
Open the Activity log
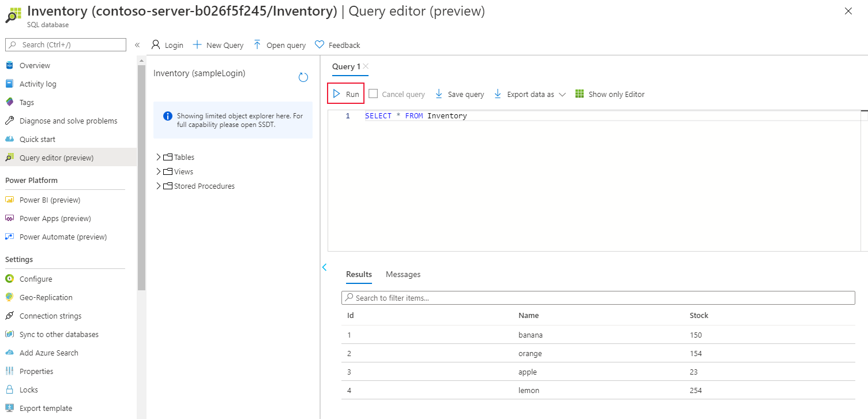38,84
